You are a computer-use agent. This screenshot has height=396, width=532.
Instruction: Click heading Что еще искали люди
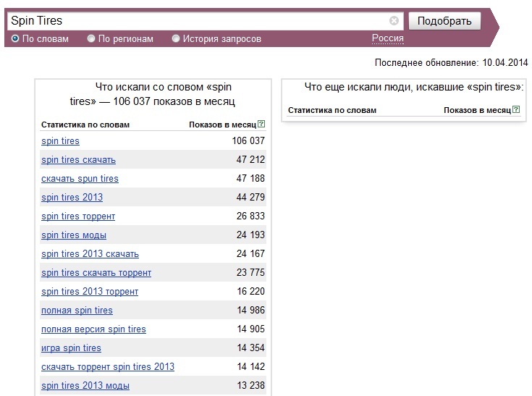click(x=414, y=87)
